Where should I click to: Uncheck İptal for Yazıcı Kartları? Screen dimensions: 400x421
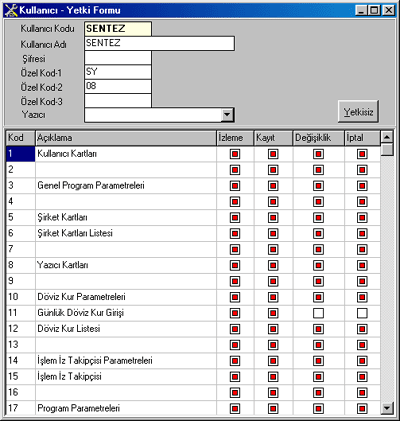click(x=362, y=265)
